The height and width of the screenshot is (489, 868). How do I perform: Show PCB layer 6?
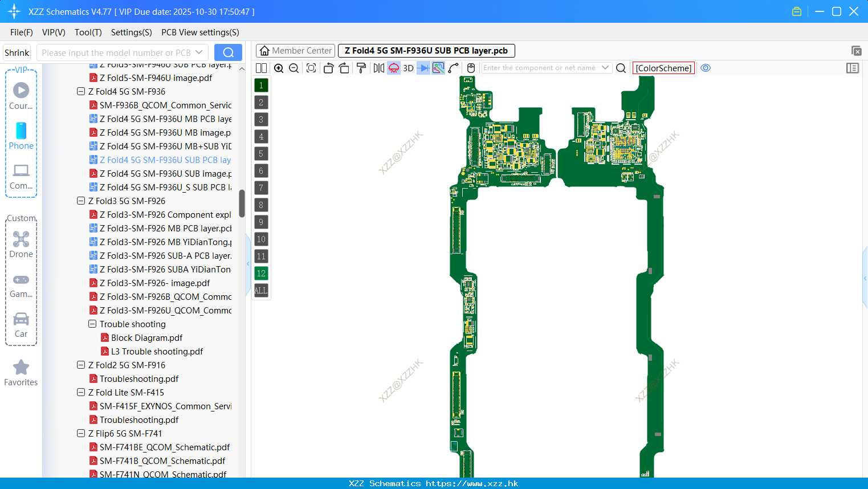point(261,170)
